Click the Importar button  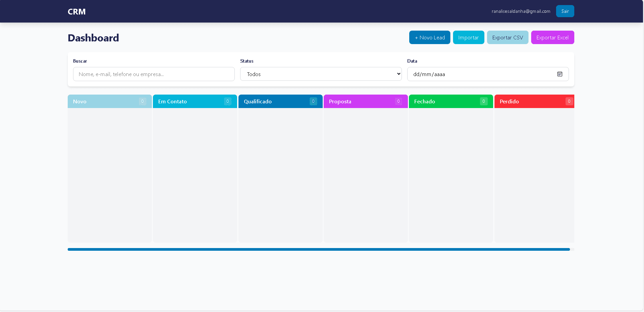(469, 37)
